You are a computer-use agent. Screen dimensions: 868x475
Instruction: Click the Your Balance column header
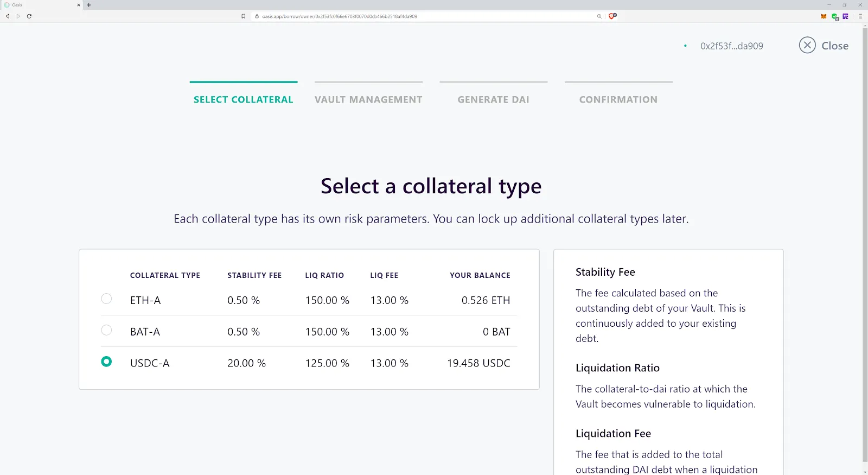480,275
